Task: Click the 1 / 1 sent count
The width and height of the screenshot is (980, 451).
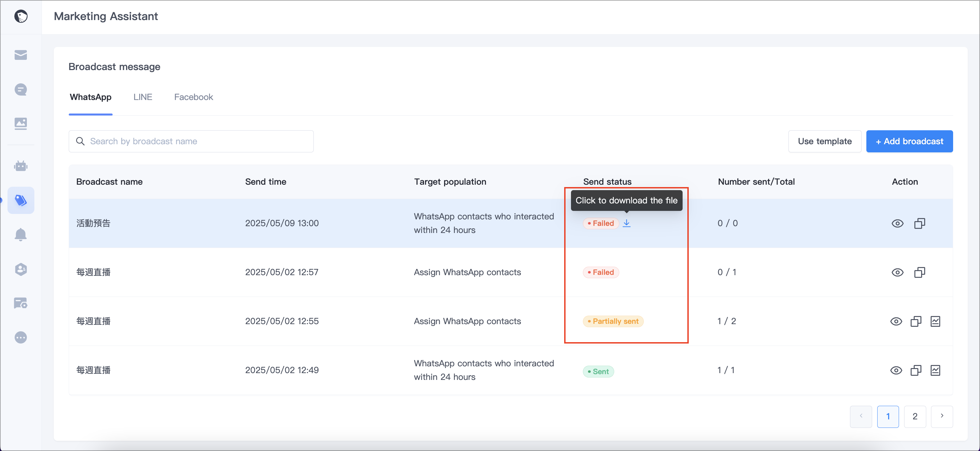Action: point(726,370)
